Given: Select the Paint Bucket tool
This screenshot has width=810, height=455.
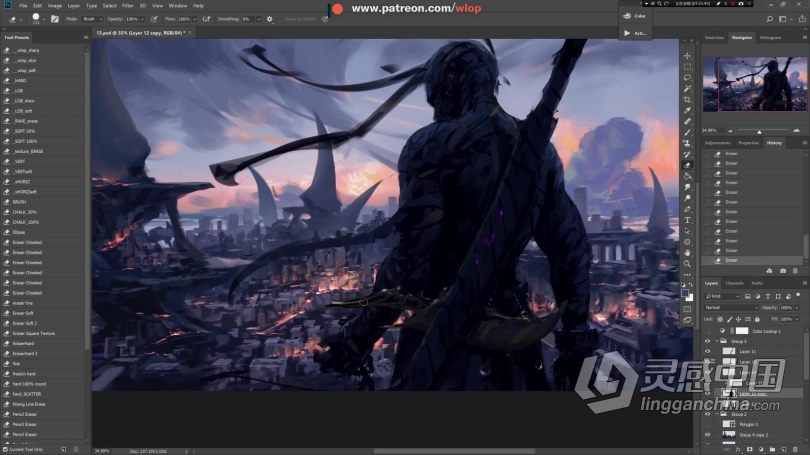Looking at the screenshot, I should coord(687,176).
